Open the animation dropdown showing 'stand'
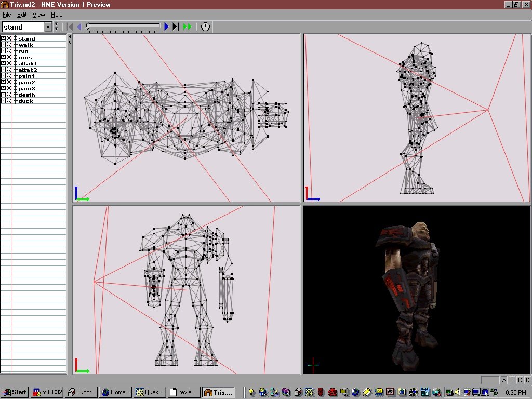532x399 pixels. tap(48, 27)
